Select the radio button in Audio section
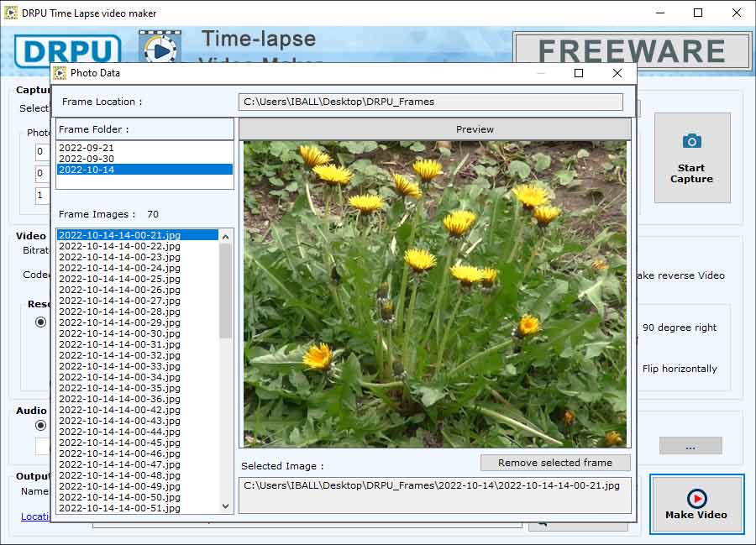Viewport: 756px width, 545px height. 41,425
